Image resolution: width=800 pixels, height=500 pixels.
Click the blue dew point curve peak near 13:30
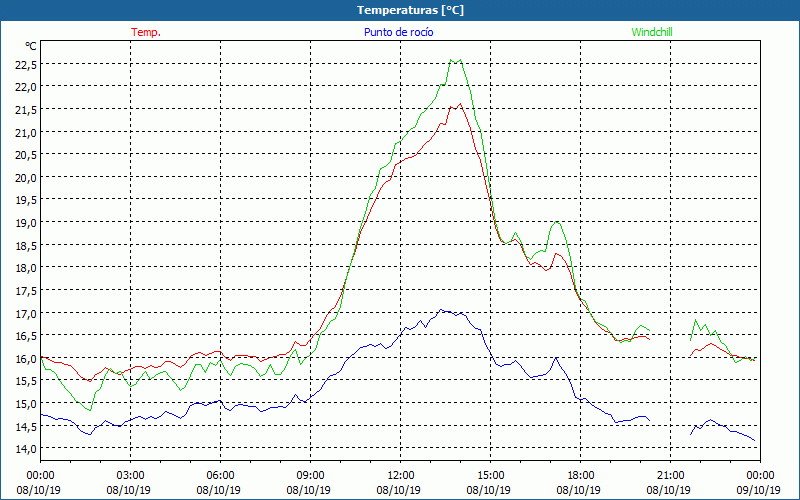click(x=442, y=310)
